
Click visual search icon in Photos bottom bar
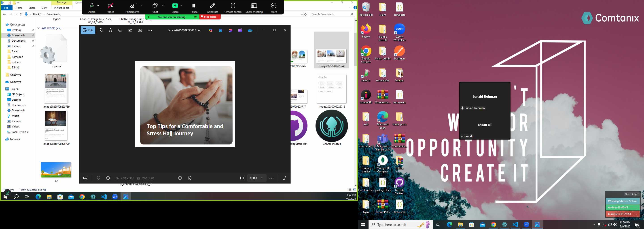[180, 178]
